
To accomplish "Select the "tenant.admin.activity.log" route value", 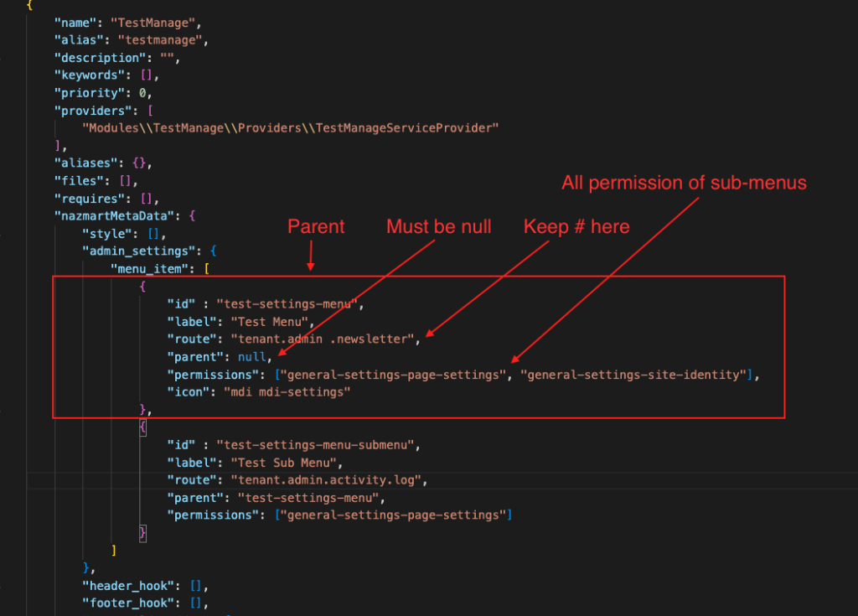I will (326, 480).
